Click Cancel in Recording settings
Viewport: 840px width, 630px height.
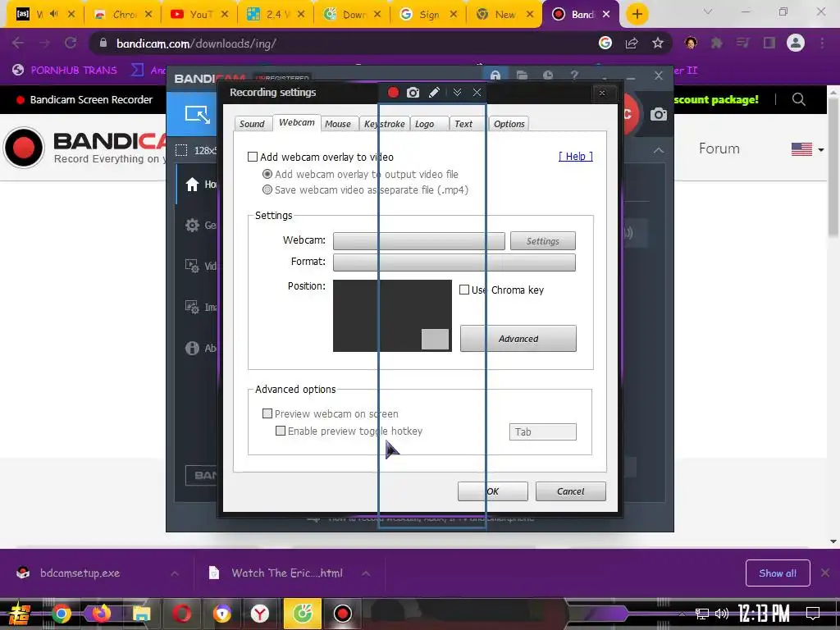tap(571, 491)
